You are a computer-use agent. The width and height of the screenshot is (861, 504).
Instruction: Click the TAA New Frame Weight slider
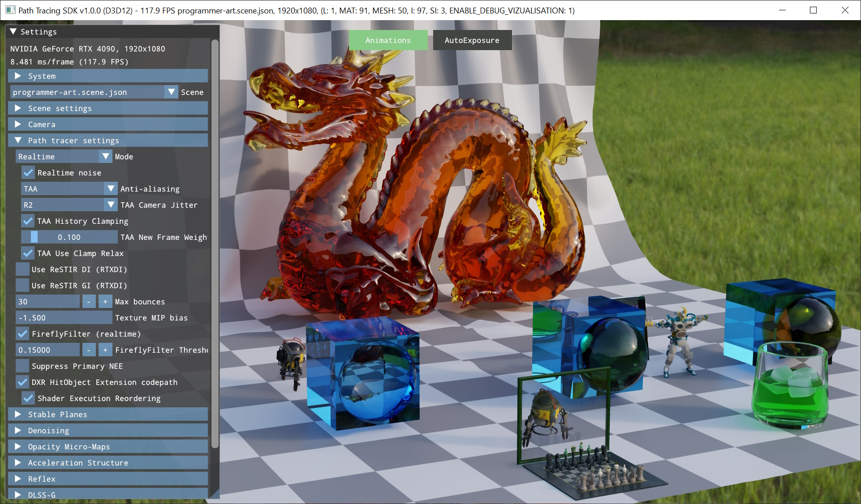pos(69,237)
